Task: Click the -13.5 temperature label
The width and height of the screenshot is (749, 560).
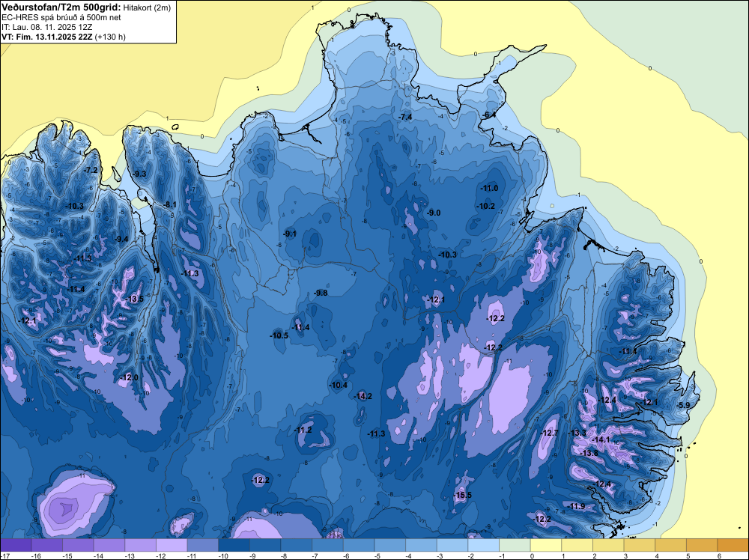Action: 134,299
